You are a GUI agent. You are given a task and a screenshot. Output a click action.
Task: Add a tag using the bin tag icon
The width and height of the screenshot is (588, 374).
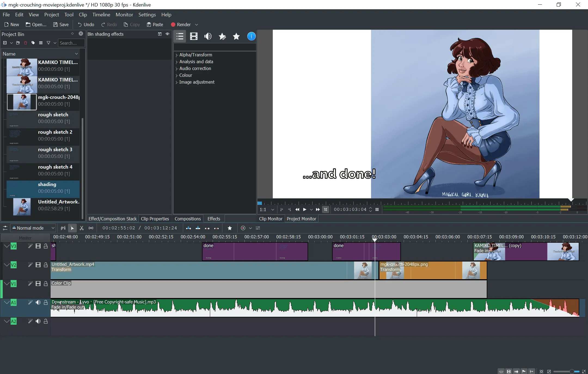pos(33,43)
